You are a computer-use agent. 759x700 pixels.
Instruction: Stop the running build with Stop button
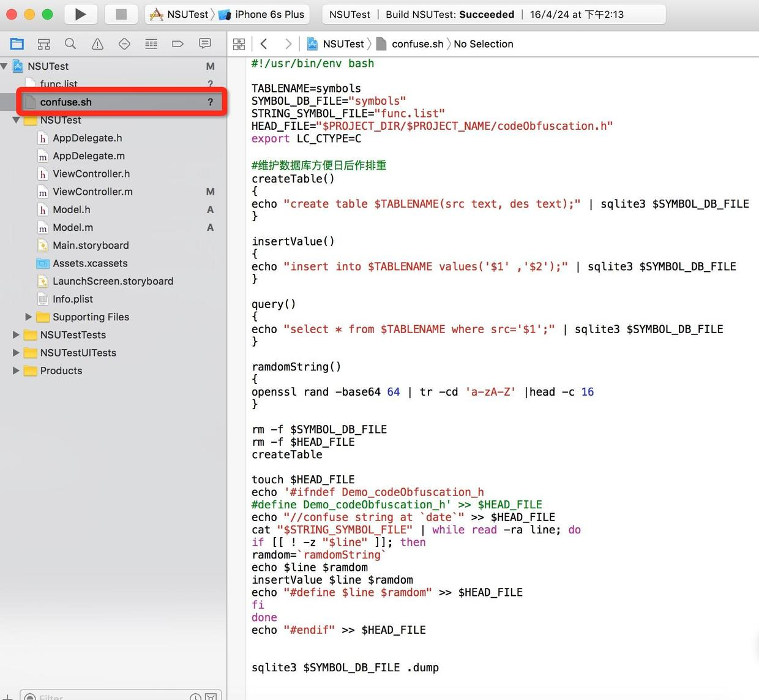pyautogui.click(x=121, y=14)
